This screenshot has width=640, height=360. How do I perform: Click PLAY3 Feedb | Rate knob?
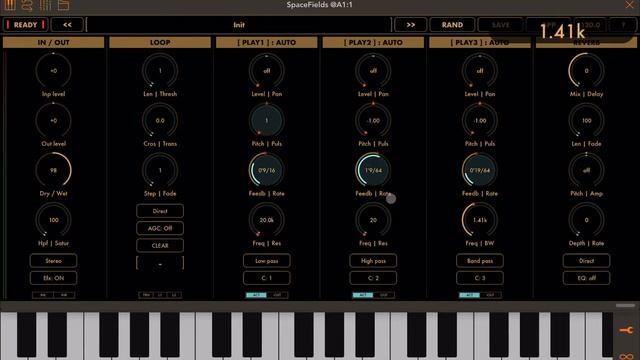480,170
